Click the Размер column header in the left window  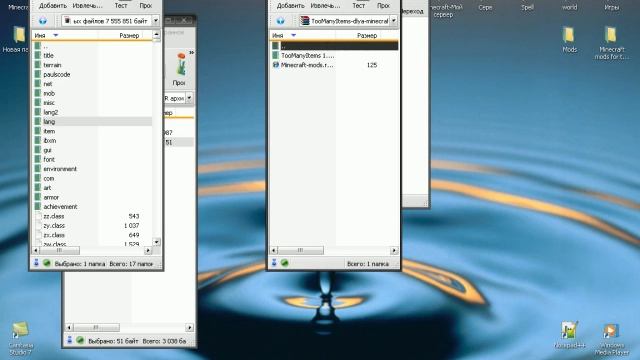tap(129, 36)
